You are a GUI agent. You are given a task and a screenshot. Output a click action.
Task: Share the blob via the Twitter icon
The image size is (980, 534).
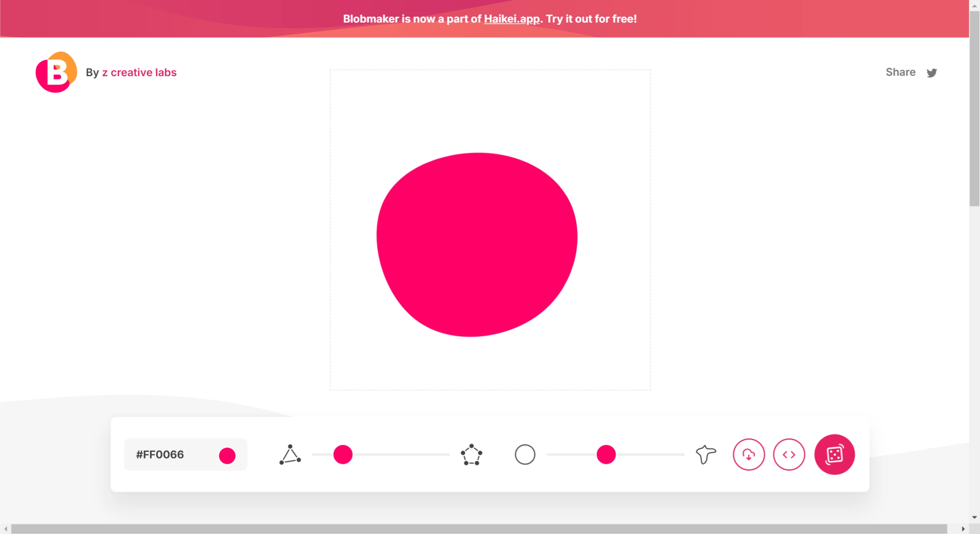tap(932, 72)
